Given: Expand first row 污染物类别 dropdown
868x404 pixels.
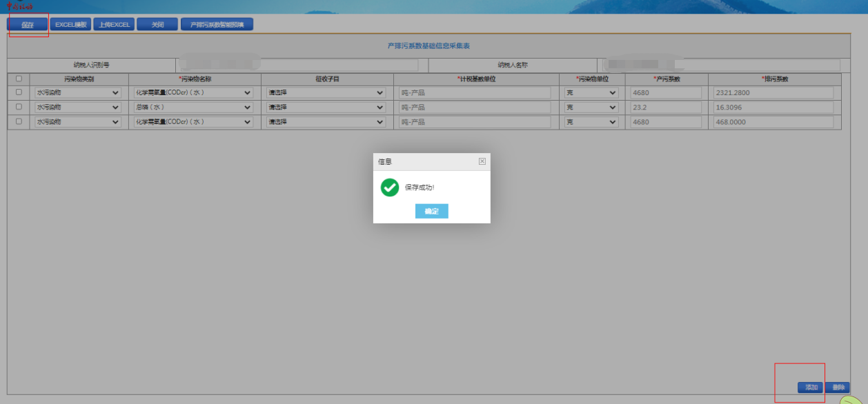Looking at the screenshot, I should [77, 92].
